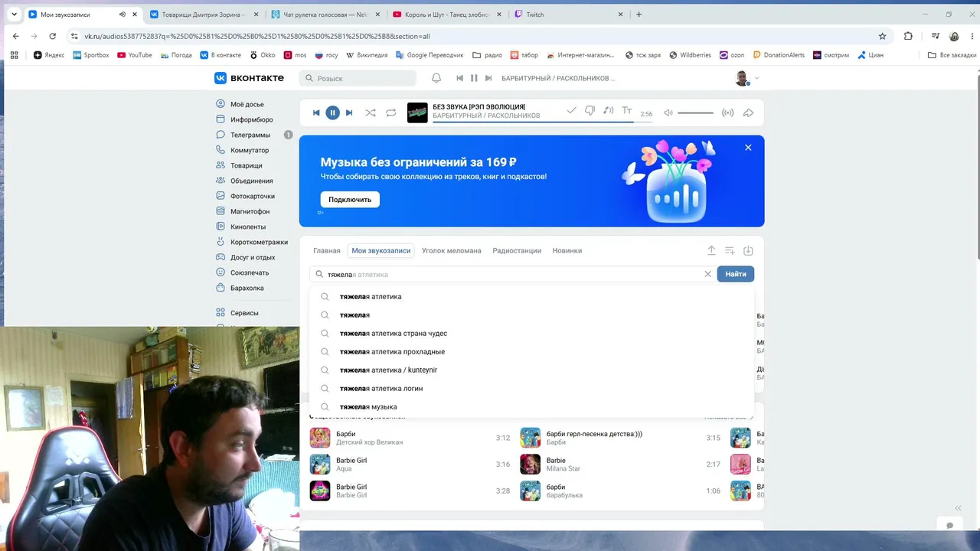This screenshot has width=980, height=551.
Task: Adjust the player volume slider
Action: [x=695, y=113]
